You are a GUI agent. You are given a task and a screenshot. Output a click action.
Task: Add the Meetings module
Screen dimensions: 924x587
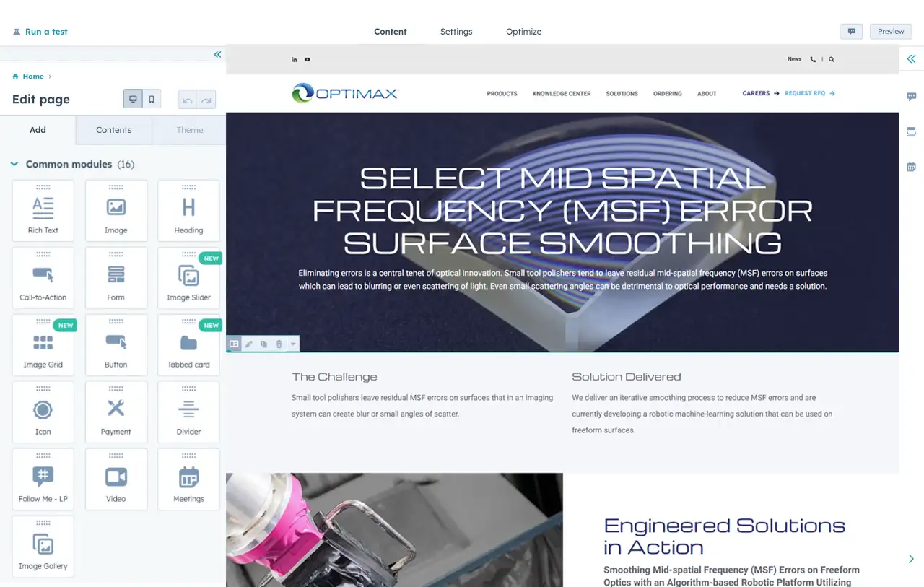point(188,479)
